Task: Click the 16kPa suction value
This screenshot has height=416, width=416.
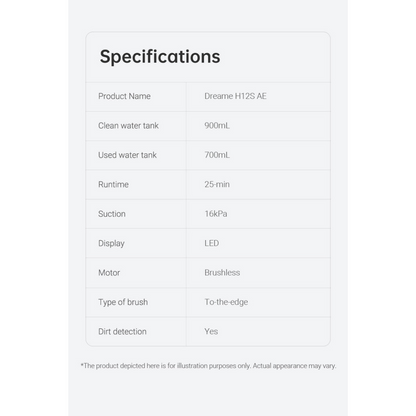Action: [x=216, y=214]
